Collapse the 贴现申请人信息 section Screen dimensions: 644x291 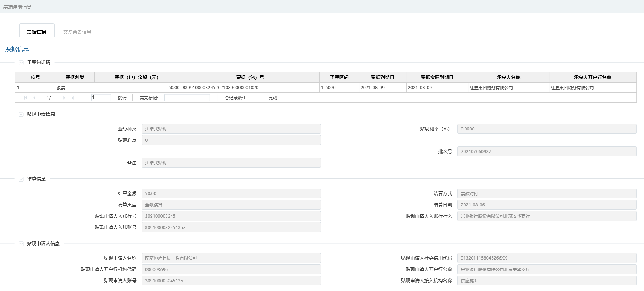click(21, 244)
